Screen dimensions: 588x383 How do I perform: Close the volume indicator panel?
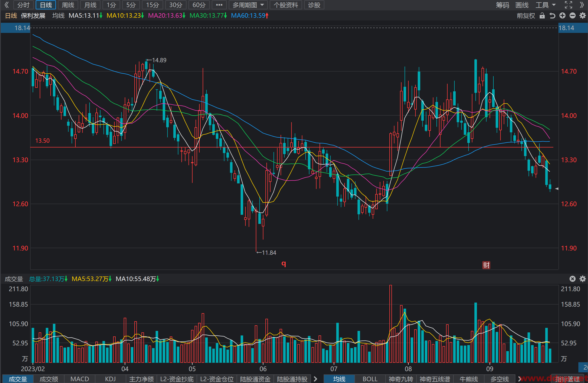[573, 279]
